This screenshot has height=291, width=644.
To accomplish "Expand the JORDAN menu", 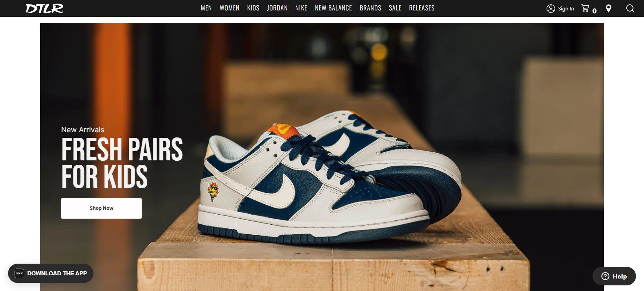I will pyautogui.click(x=277, y=8).
